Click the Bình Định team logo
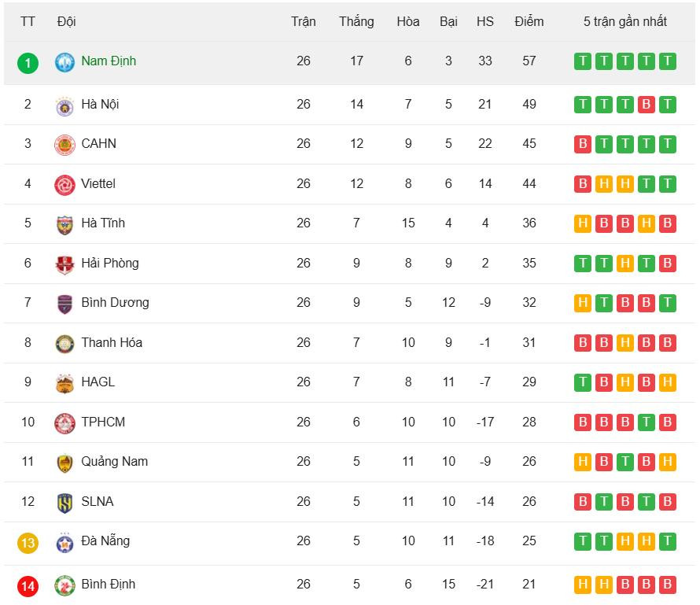This screenshot has height=605, width=700. 64,585
